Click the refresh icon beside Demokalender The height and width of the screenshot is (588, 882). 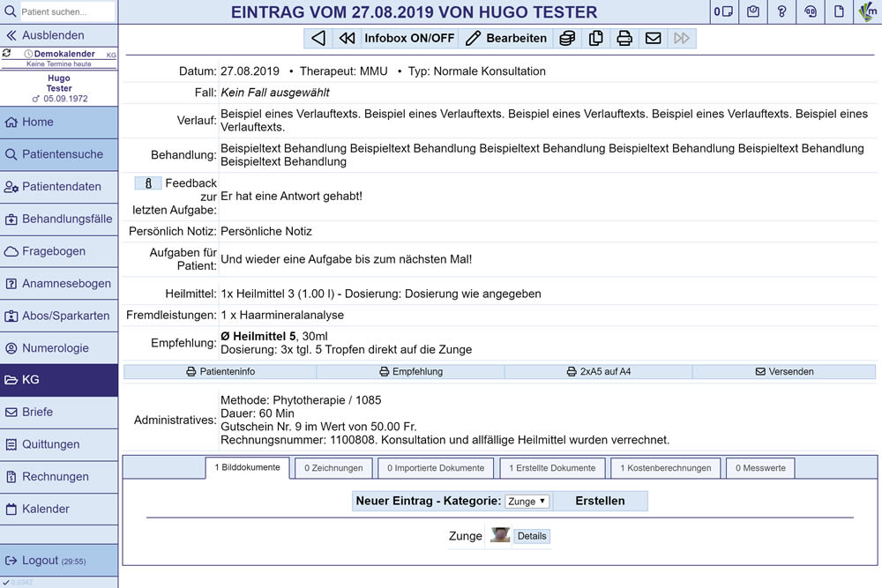click(x=7, y=54)
